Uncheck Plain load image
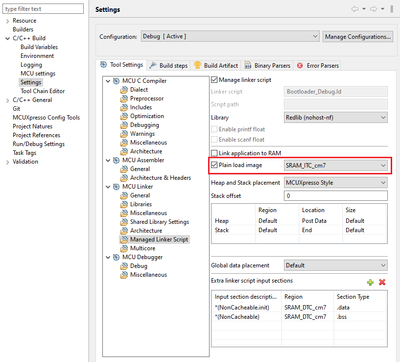Screen dimensions: 400x362 coord(214,165)
